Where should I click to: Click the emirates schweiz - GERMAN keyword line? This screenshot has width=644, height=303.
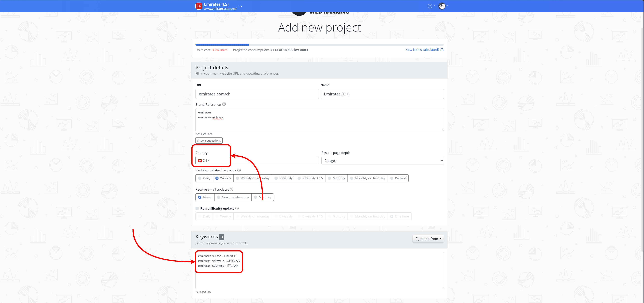click(219, 261)
